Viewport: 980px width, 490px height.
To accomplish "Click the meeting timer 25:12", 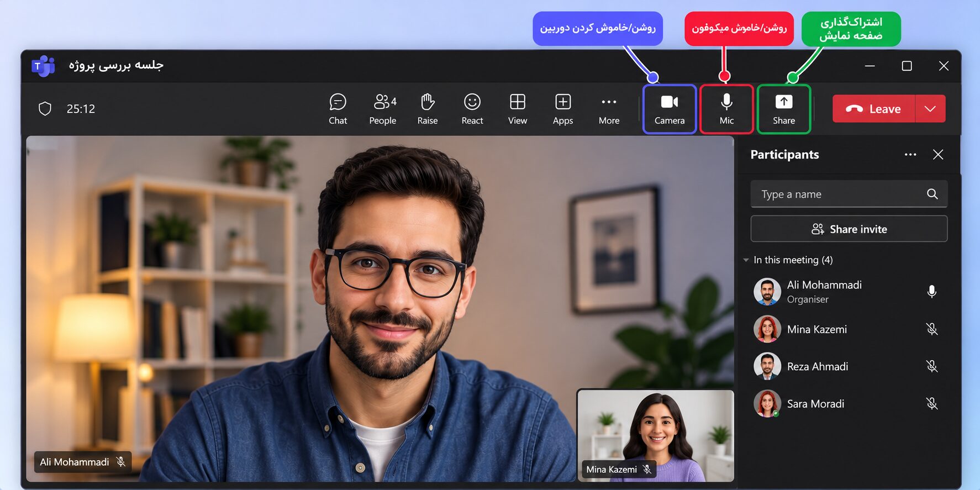I will click(x=81, y=109).
